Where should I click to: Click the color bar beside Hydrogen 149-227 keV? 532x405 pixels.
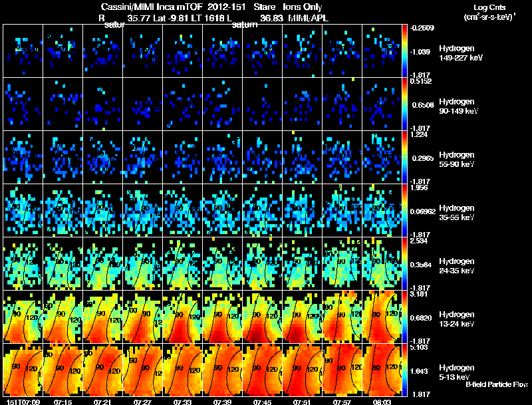pos(404,51)
